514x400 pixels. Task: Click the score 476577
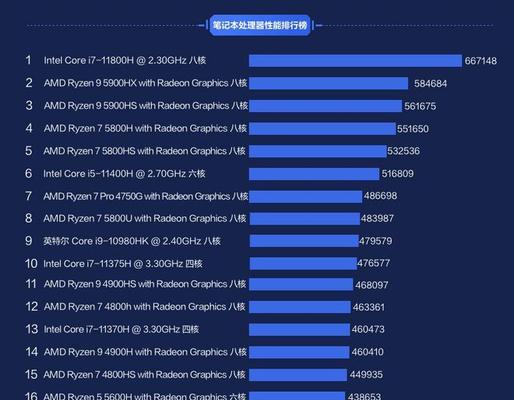[x=373, y=263]
